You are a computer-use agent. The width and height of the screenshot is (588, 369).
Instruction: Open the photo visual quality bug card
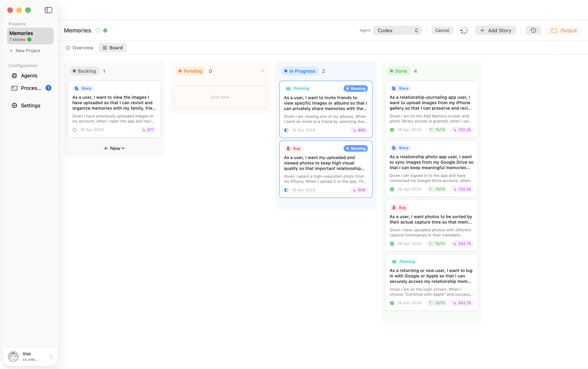tap(326, 169)
